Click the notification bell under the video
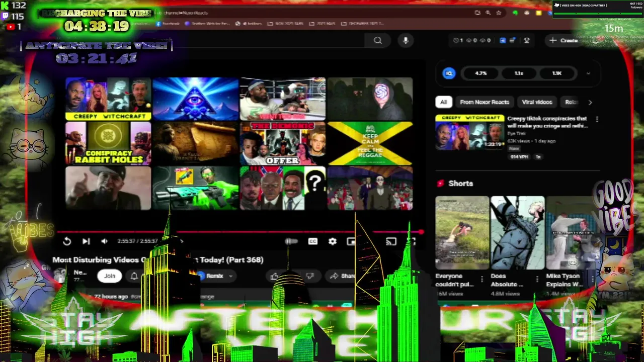The width and height of the screenshot is (644, 362). pyautogui.click(x=134, y=276)
